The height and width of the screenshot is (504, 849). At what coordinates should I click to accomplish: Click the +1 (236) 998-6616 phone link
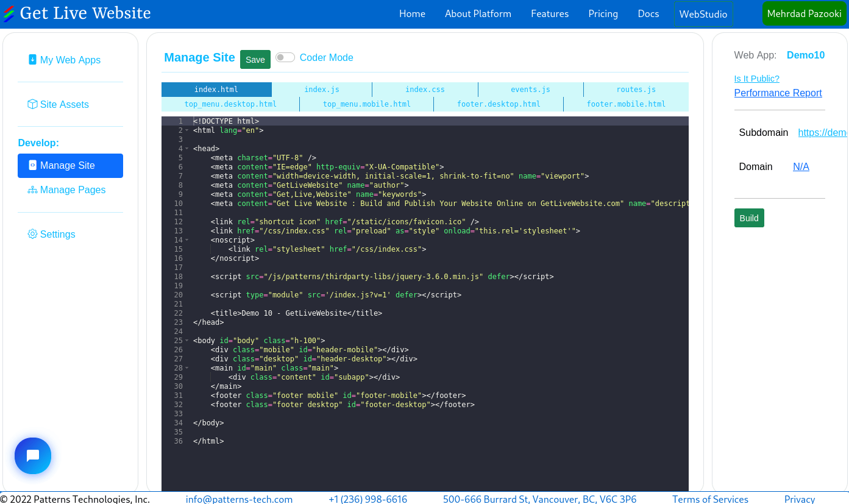(368, 499)
